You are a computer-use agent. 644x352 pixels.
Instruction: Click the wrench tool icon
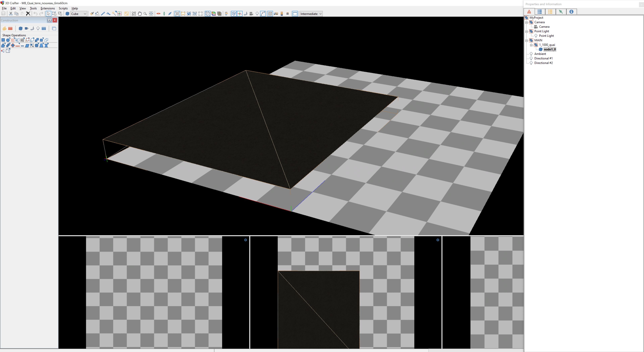(x=109, y=14)
